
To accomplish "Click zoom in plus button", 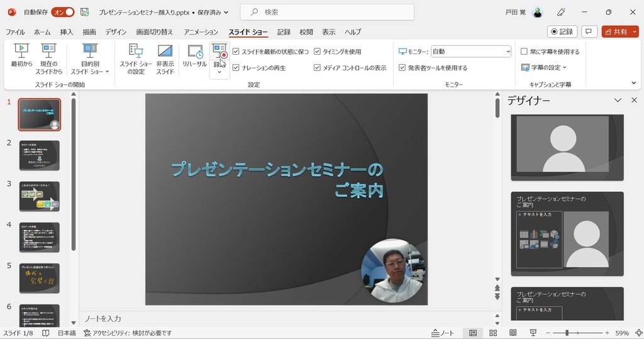I will point(607,333).
